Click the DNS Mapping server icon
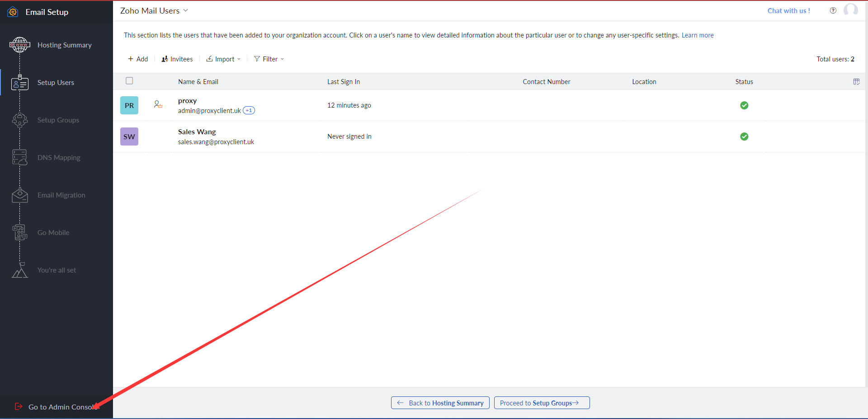Viewport: 868px width, 419px height. pyautogui.click(x=20, y=158)
